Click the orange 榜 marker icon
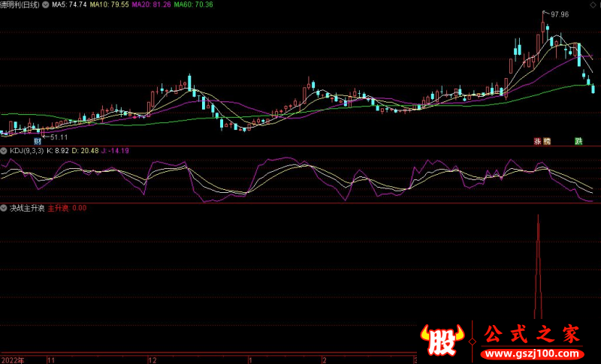Viewport: 601px width, 364px height. click(x=547, y=140)
